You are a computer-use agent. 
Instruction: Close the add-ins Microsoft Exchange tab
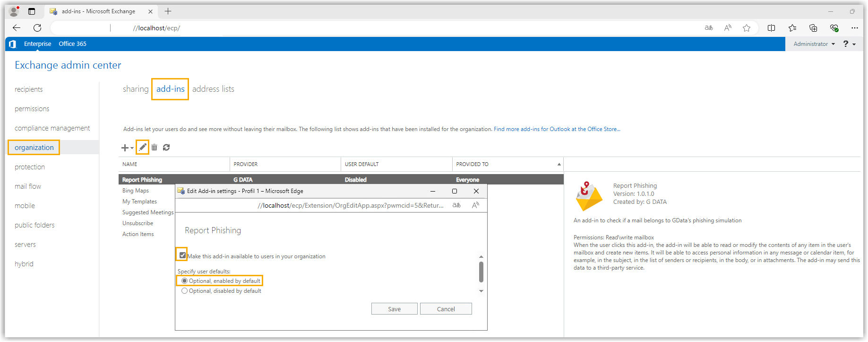click(150, 11)
